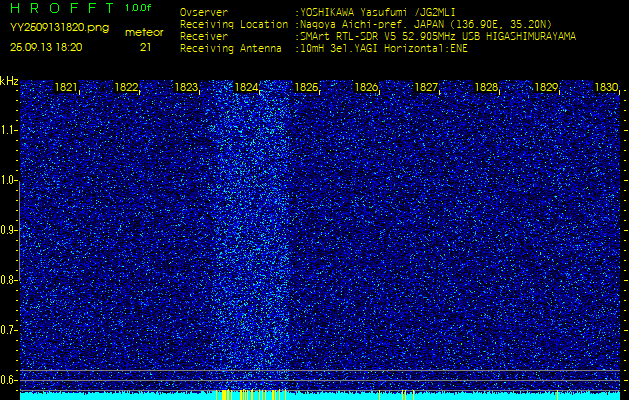This screenshot has height=400, width=629.
Task: Click the 1821 time marker
Action: [66, 87]
